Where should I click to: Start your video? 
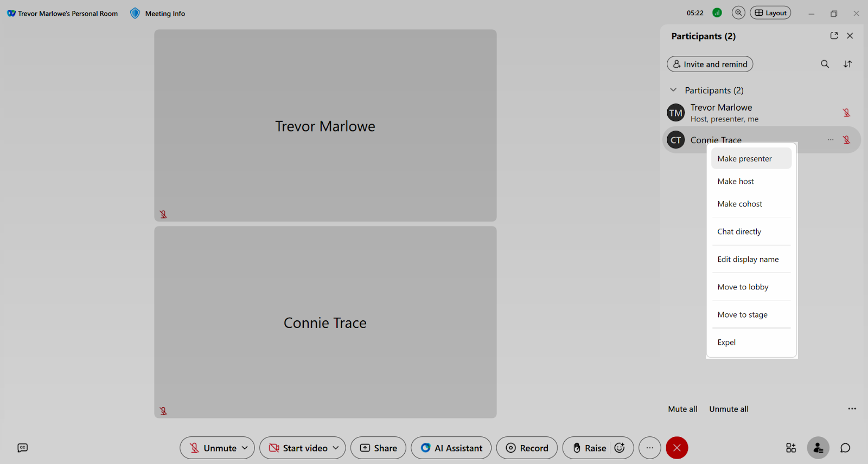298,448
